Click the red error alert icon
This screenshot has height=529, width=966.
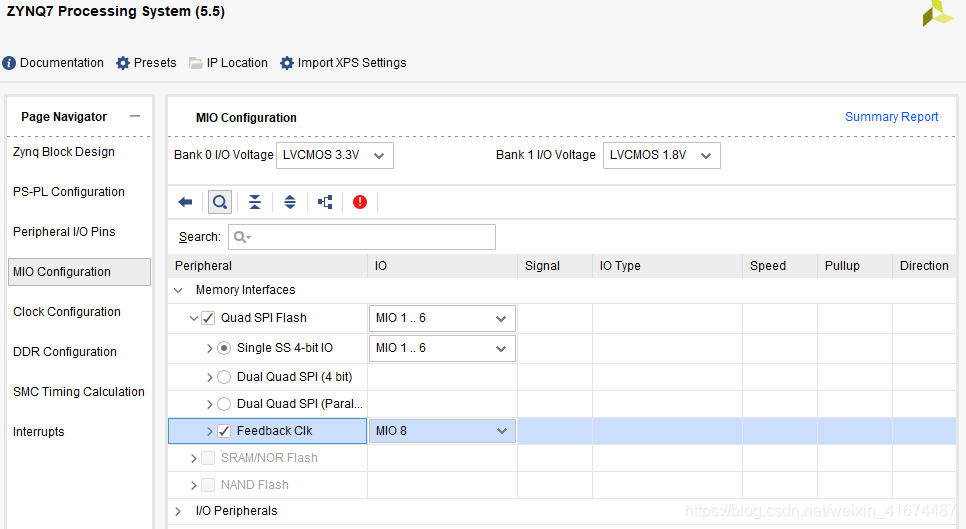coord(360,202)
